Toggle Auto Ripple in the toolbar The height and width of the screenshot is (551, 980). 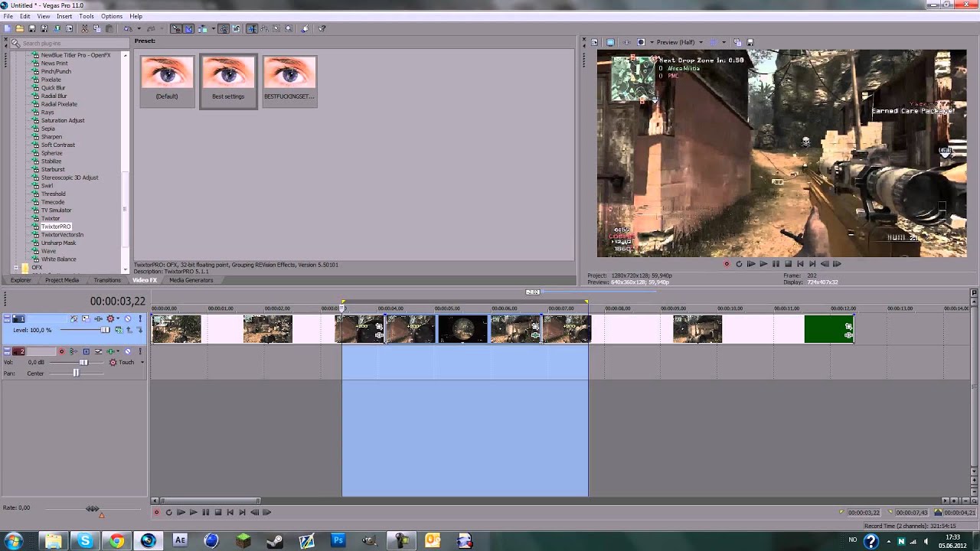pyautogui.click(x=203, y=28)
